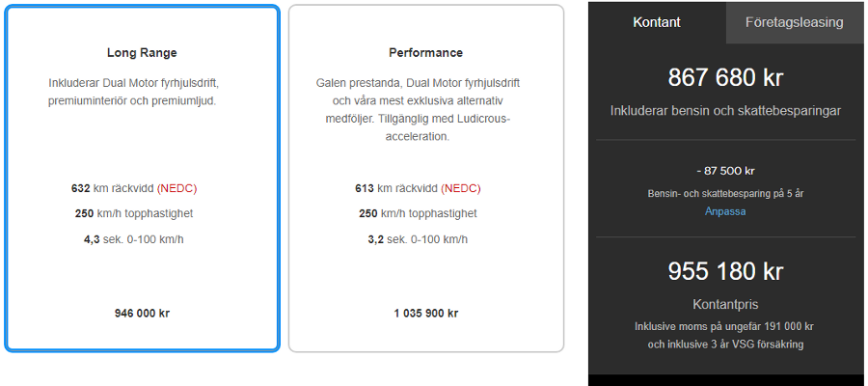Click the Performance heading
The height and width of the screenshot is (386, 868).
(x=425, y=53)
